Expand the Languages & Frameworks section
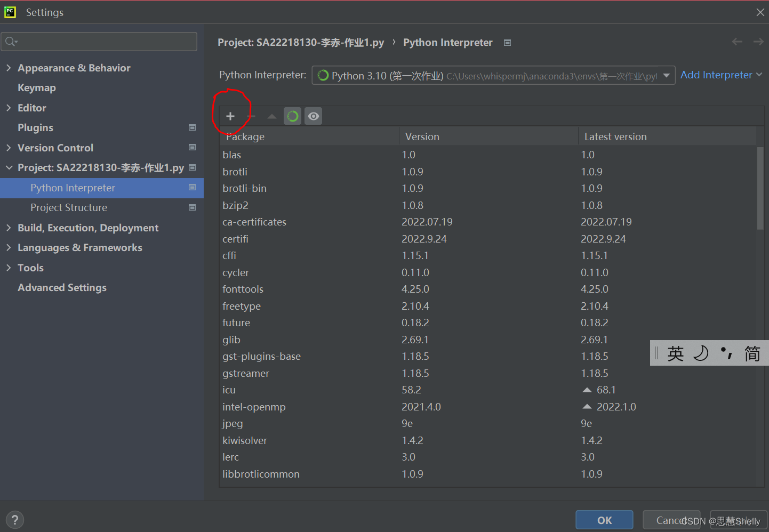 (x=9, y=247)
